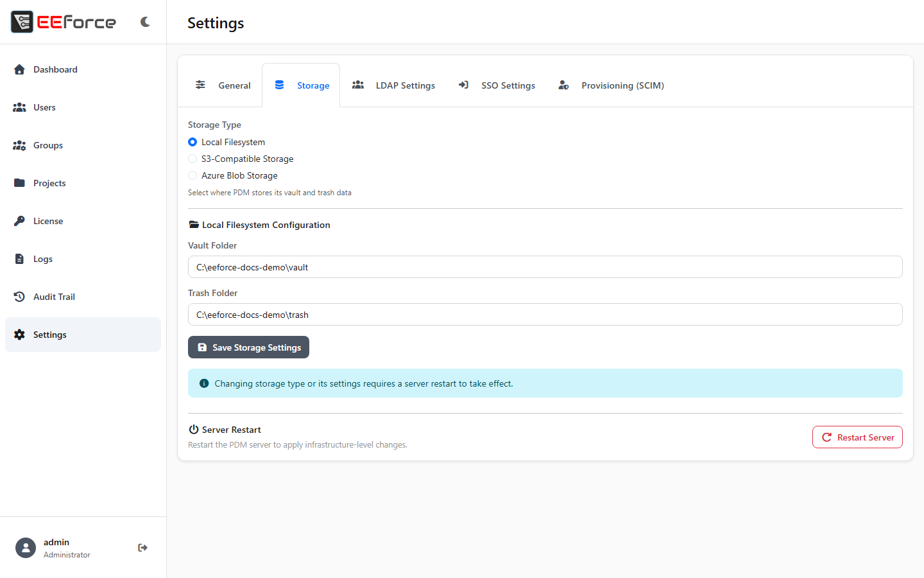This screenshot has width=924, height=578.
Task: Navigate to Users page
Action: 83,107
